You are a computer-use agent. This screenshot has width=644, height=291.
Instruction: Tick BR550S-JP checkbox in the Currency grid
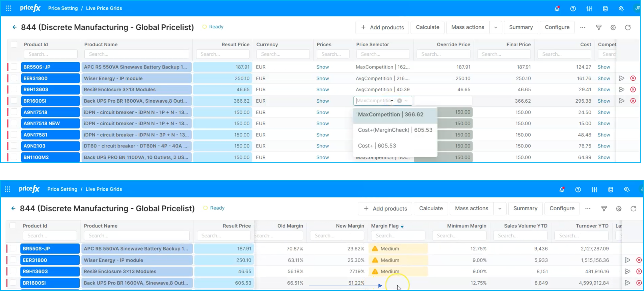pos(14,67)
